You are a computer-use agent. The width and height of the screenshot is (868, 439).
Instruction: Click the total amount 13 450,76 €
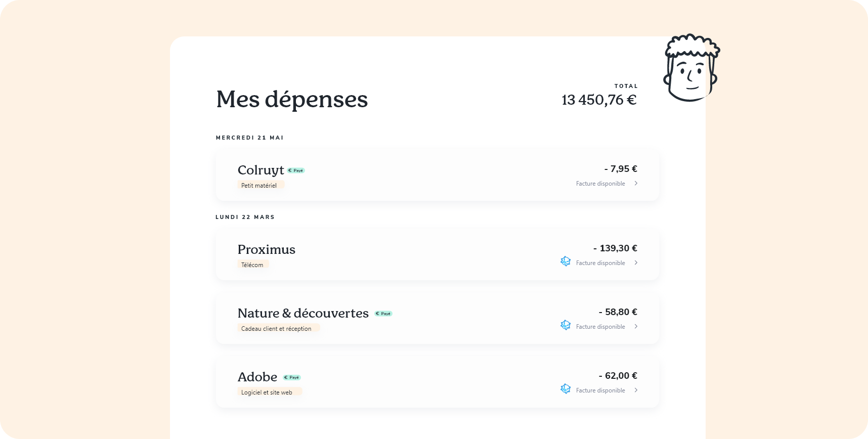click(599, 100)
